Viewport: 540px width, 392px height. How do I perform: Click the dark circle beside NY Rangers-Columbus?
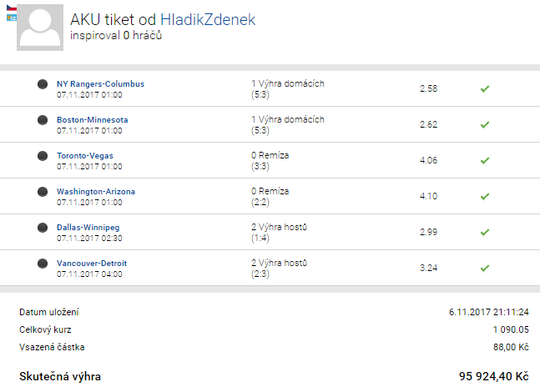43,84
